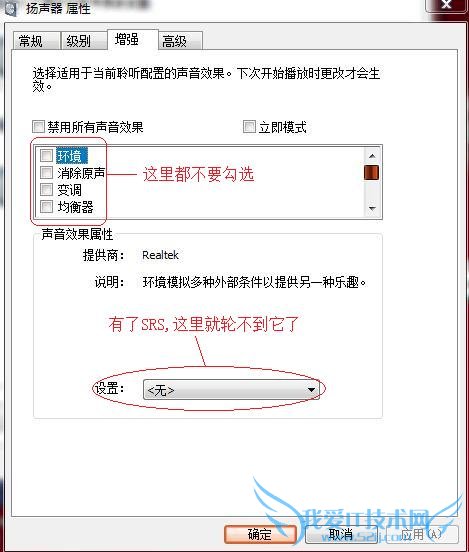Check the 环境 effect checkbox
Image resolution: width=469 pixels, height=552 pixels.
pyautogui.click(x=46, y=155)
